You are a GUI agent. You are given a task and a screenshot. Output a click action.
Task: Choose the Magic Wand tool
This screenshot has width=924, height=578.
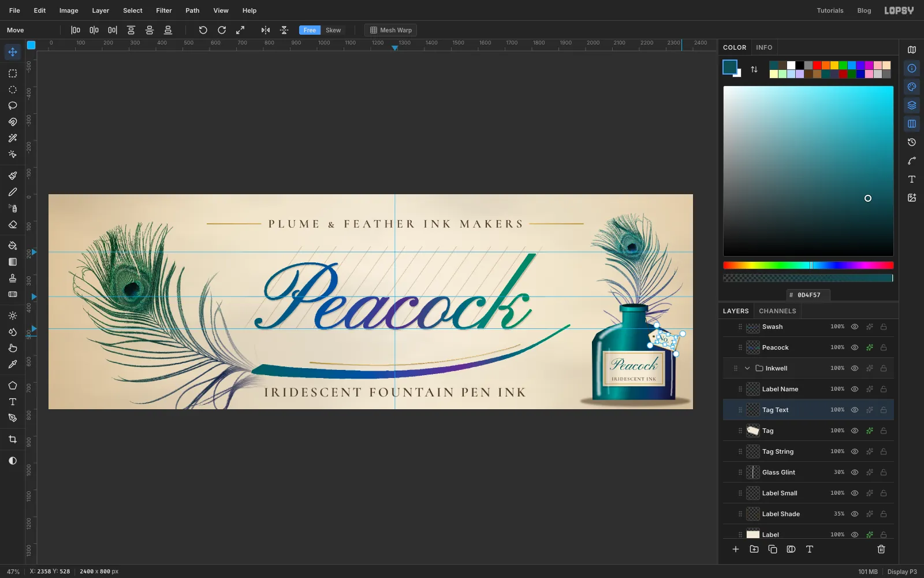[13, 138]
